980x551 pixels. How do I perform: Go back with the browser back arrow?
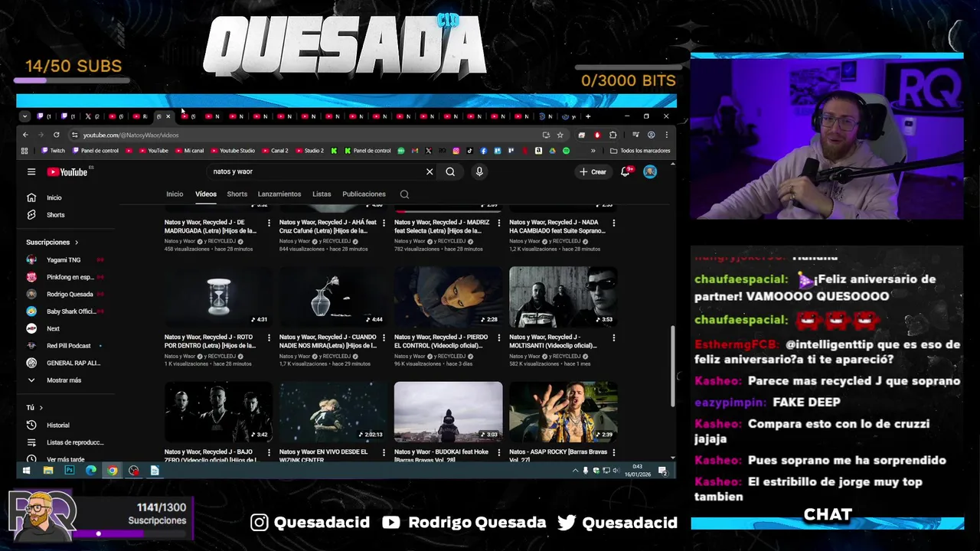tap(25, 135)
